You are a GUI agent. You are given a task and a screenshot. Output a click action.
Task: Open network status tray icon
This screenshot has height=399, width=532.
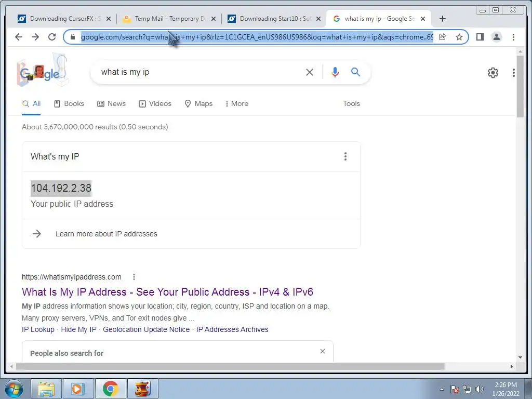click(x=467, y=389)
